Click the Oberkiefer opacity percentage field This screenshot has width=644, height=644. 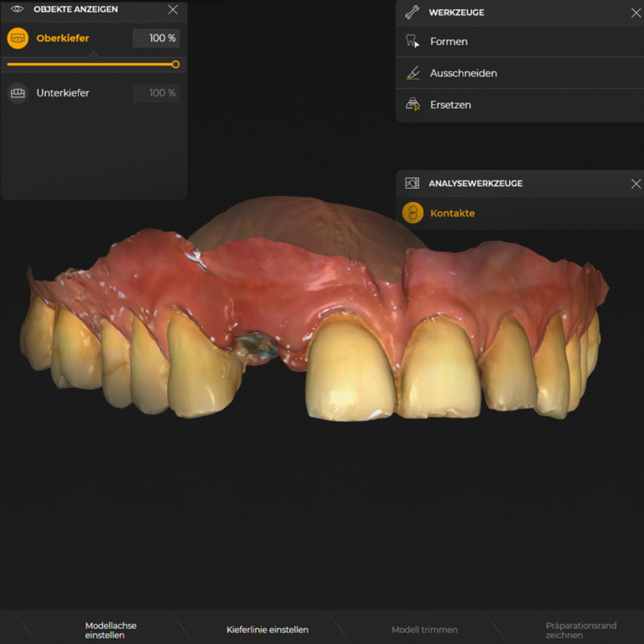156,39
